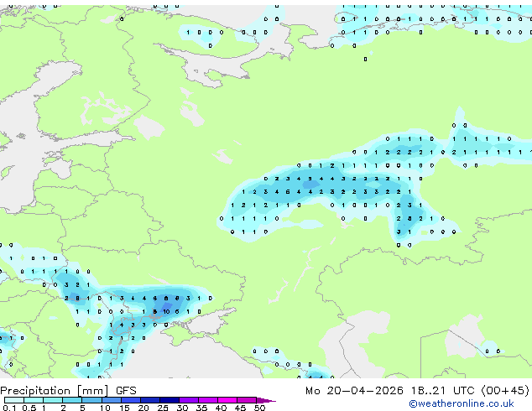Pick the 15–20 mm blue legend swatch
532x411 pixels.
131,400
